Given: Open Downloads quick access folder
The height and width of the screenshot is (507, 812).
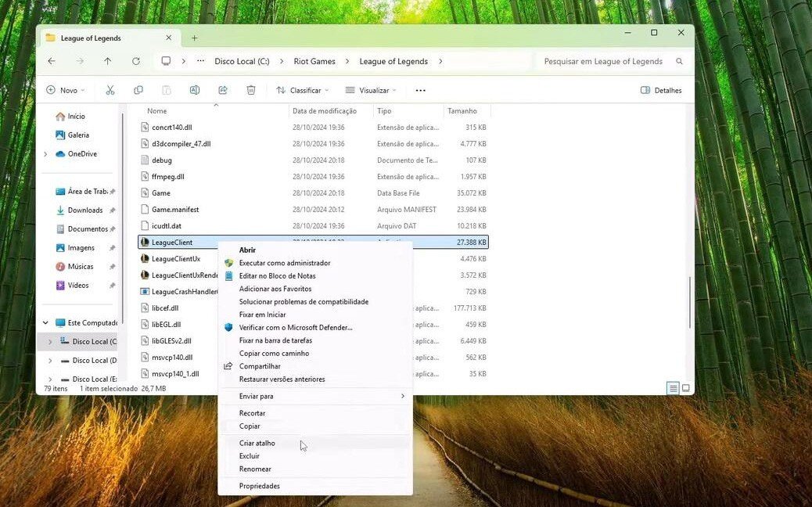Looking at the screenshot, I should click(85, 210).
